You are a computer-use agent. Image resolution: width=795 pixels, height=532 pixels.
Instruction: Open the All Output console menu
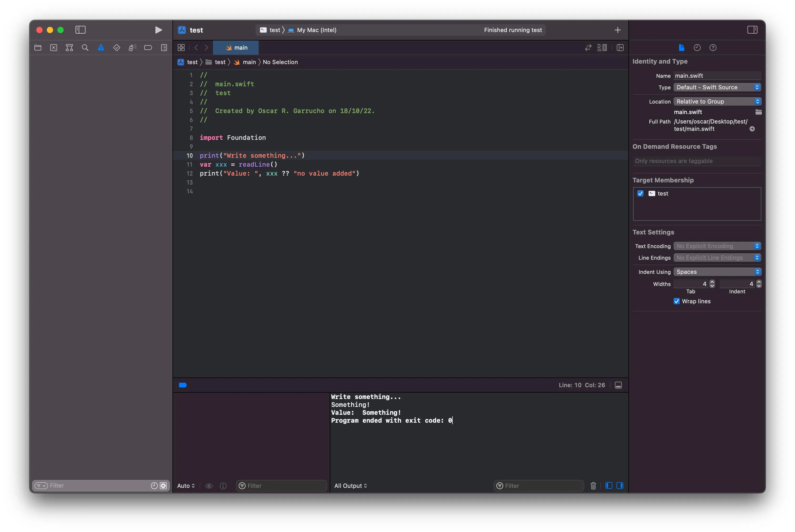pos(350,485)
